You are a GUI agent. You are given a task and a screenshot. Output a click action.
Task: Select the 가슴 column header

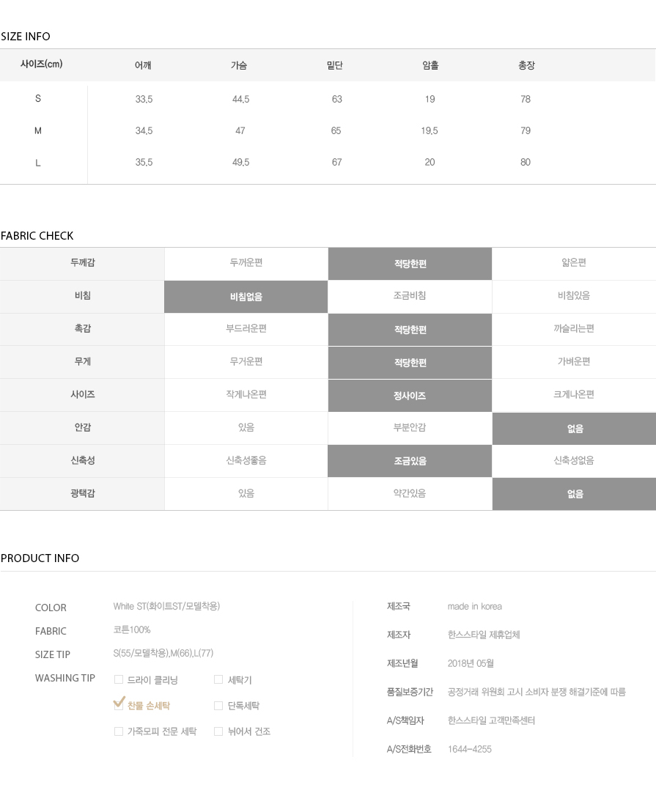click(239, 65)
